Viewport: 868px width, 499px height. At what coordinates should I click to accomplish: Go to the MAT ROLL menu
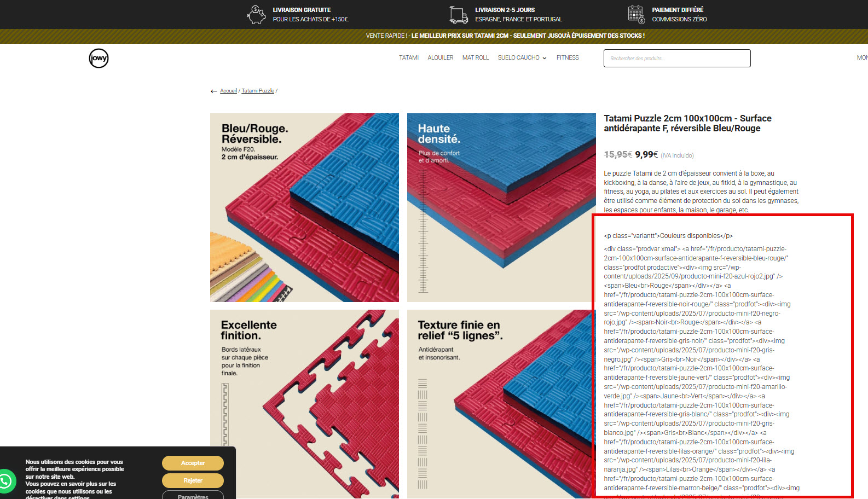476,57
